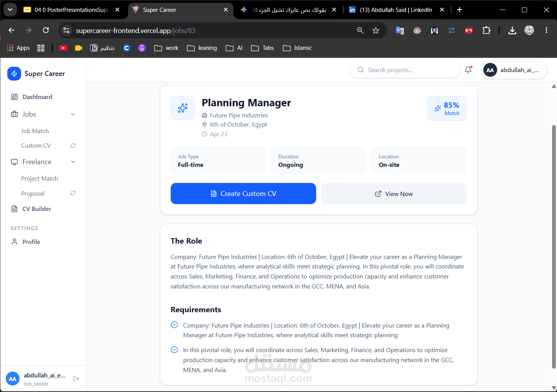Open the tab search dropdown arrow
This screenshot has width=557, height=392.
coord(10,10)
